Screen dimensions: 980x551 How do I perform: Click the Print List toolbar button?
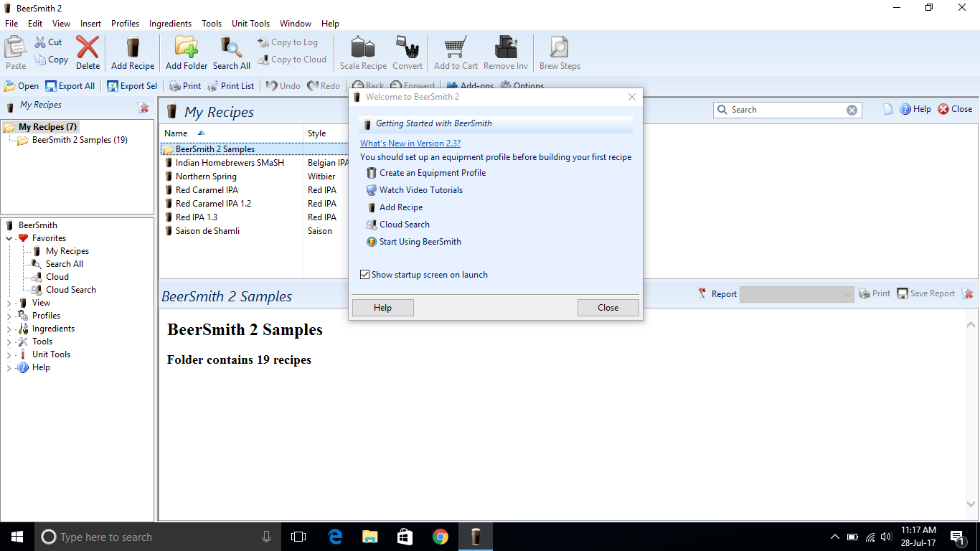click(231, 86)
